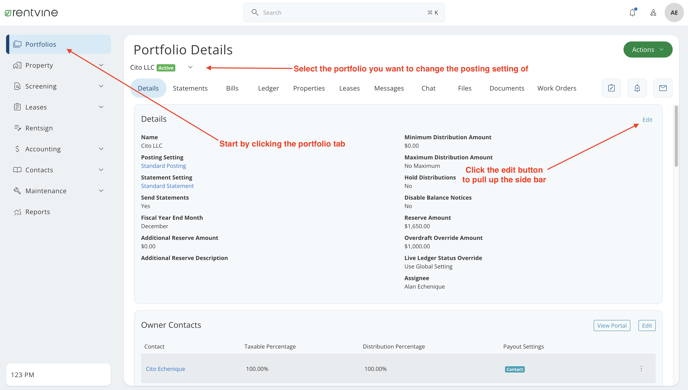Expand the Screening menu chevron
Viewport: 688px width, 390px height.
click(x=101, y=86)
